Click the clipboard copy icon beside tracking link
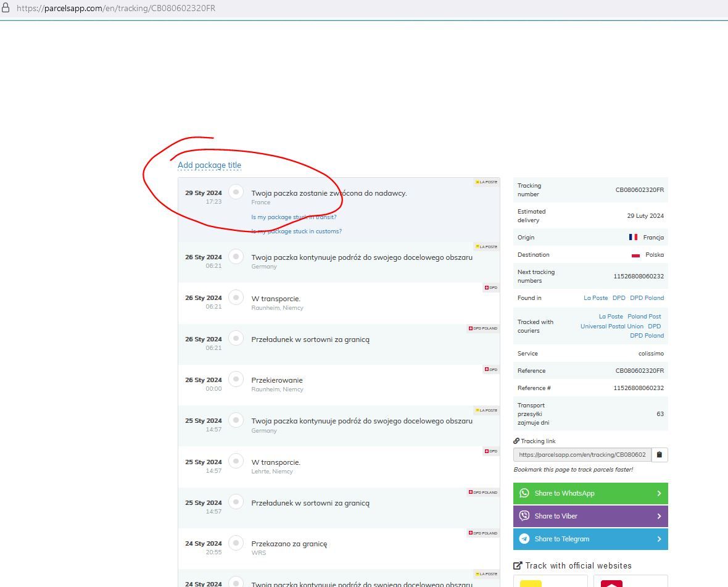Image resolution: width=728 pixels, height=587 pixels. pos(660,455)
